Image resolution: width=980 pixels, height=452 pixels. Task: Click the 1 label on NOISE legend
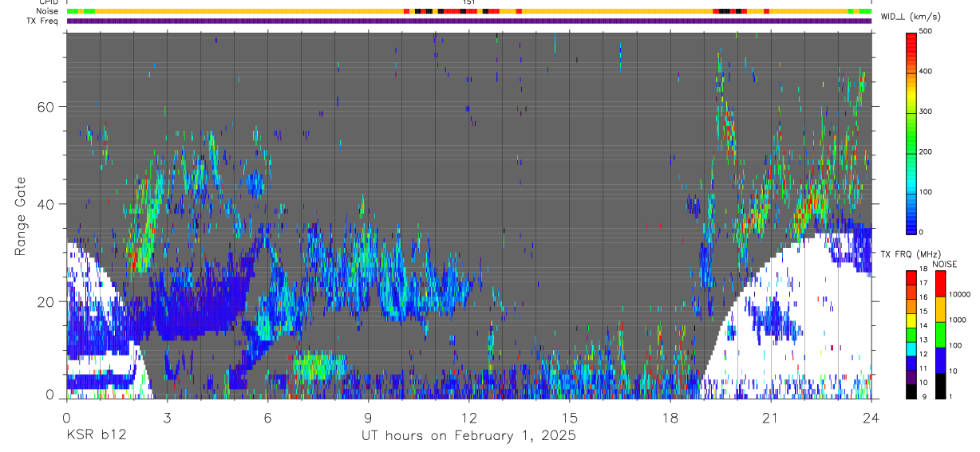[x=951, y=396]
